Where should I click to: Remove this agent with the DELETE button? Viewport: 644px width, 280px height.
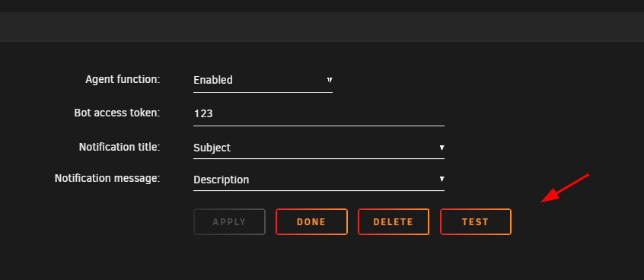[x=394, y=222]
